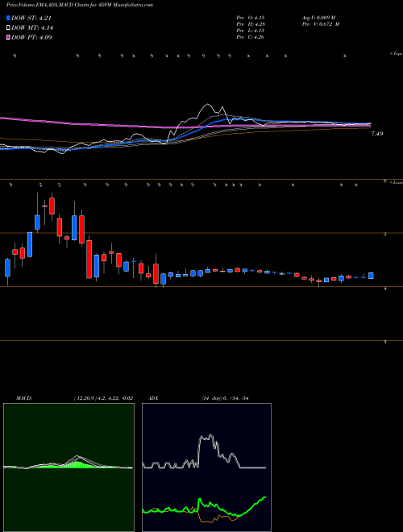The width and height of the screenshot is (403, 532).
Task: Click the price axis label 3
Action: point(385,342)
